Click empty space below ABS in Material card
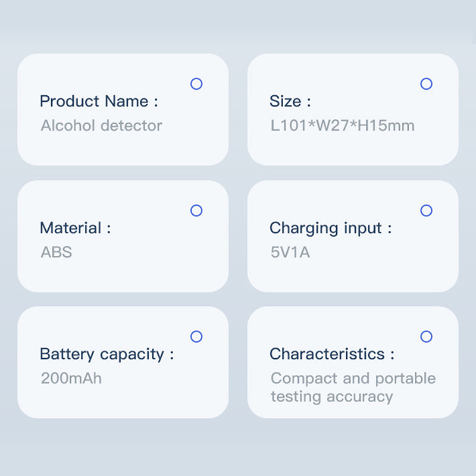 point(119,275)
